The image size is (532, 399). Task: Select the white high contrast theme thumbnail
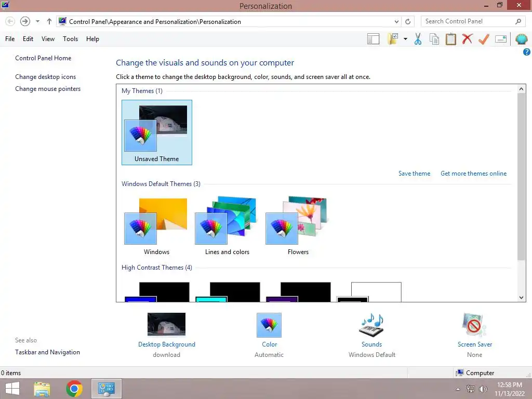click(x=369, y=292)
